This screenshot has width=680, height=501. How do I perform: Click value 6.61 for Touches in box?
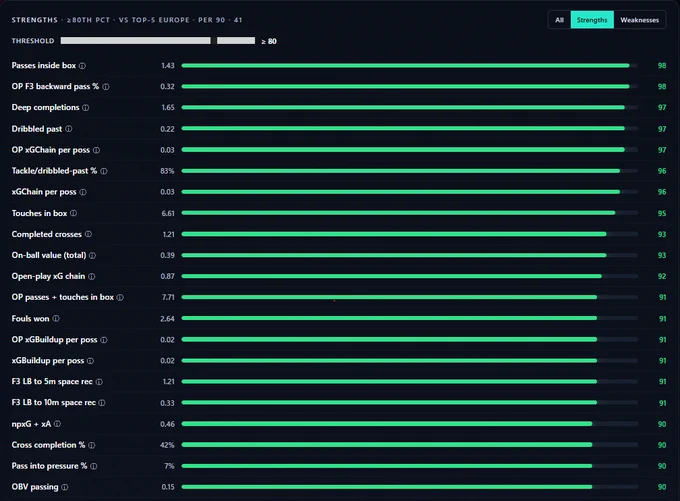[x=168, y=213]
